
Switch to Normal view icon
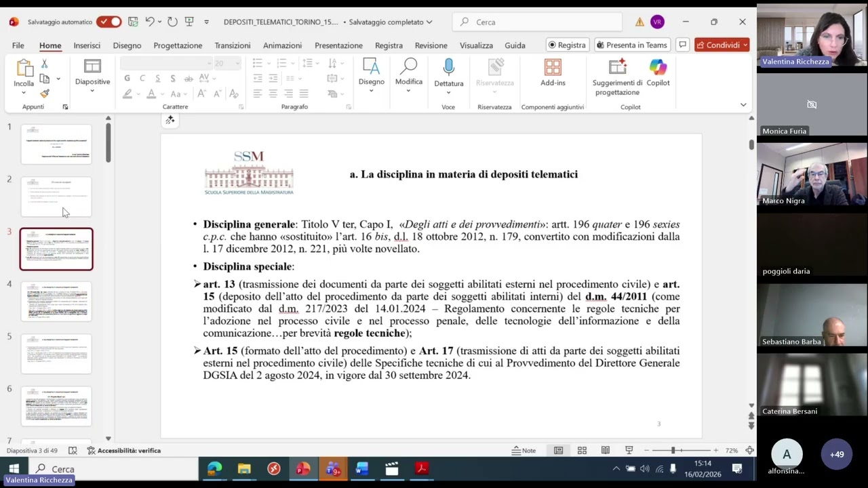pos(558,451)
